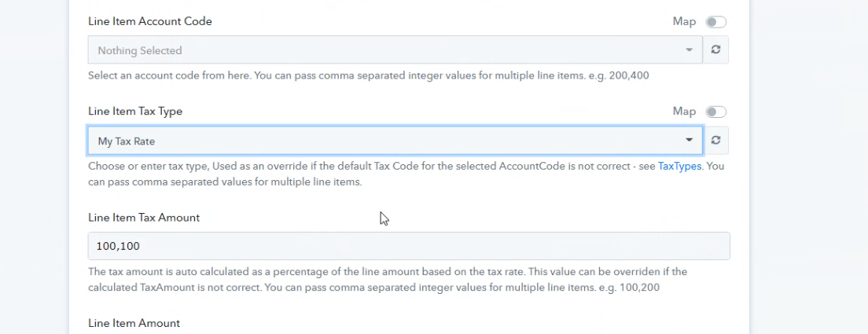Click the 'Map' label next to Tax Type
The height and width of the screenshot is (334, 868).
click(x=684, y=112)
